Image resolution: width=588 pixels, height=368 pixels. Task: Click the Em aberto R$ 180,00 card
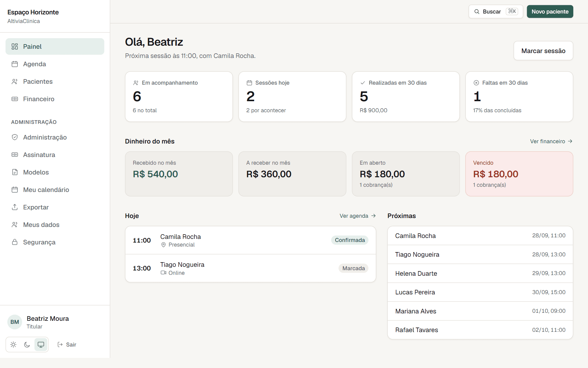(406, 174)
